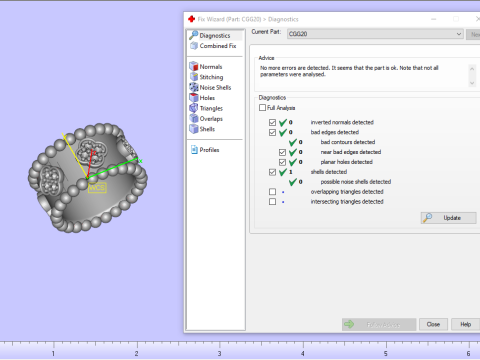The width and height of the screenshot is (480, 360).
Task: Click the WCS label in the viewport
Action: coord(97,188)
